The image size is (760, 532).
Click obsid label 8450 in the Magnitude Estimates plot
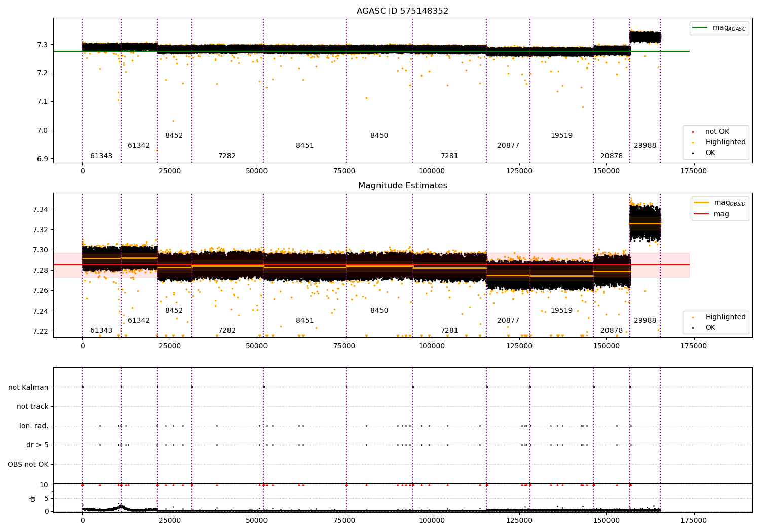[x=379, y=311]
